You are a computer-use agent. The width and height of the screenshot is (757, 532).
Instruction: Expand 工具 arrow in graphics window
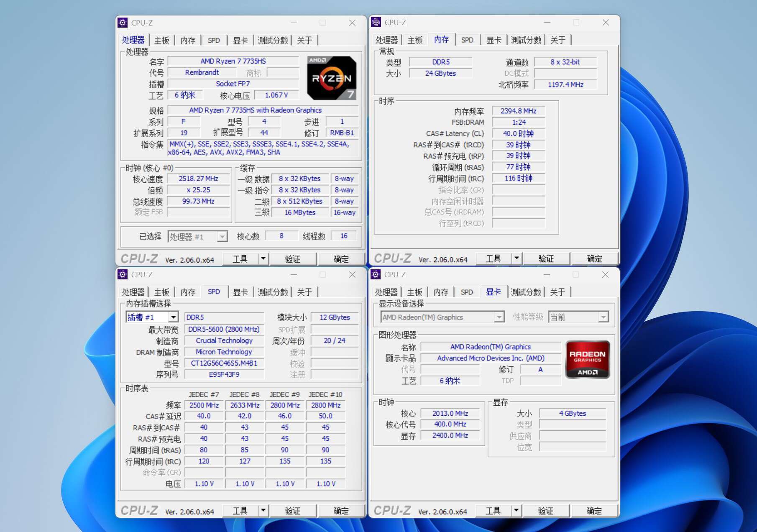click(x=516, y=511)
